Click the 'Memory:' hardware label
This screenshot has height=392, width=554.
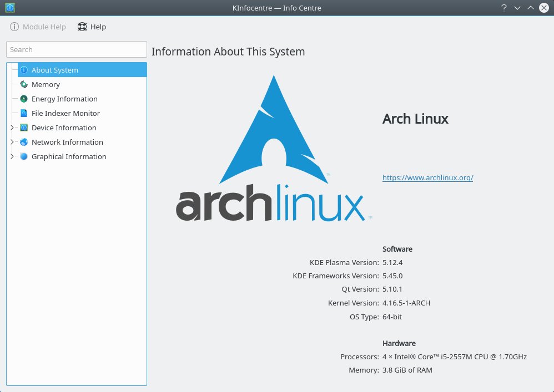(364, 370)
